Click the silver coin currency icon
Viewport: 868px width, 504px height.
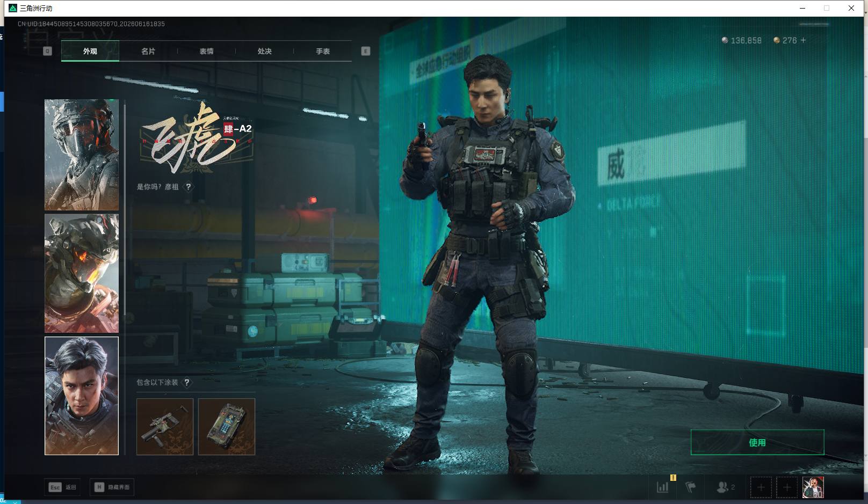click(725, 40)
